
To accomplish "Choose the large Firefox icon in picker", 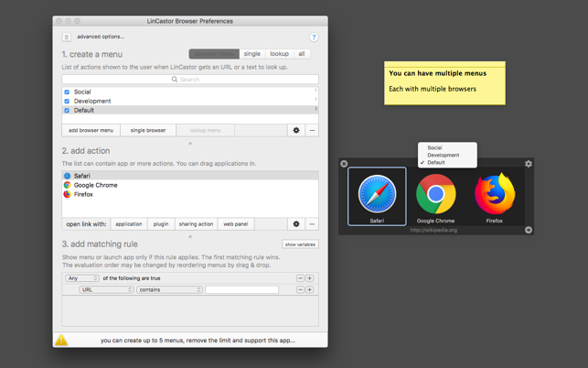I will [x=495, y=193].
